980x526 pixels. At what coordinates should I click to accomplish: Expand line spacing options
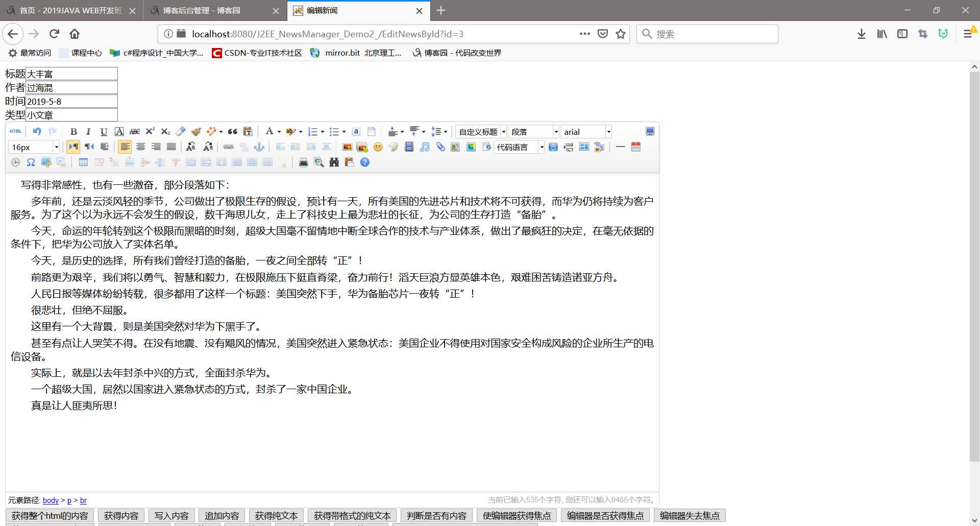point(446,132)
